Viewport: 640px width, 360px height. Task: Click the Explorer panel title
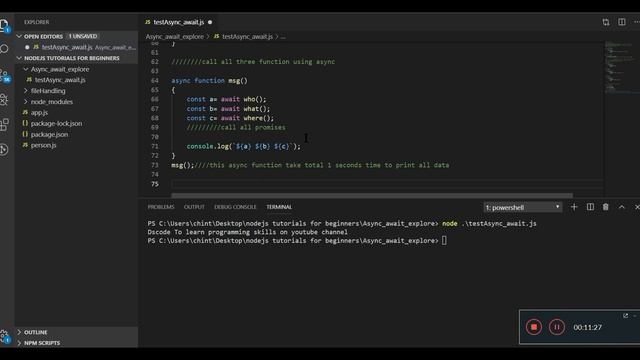[36, 22]
